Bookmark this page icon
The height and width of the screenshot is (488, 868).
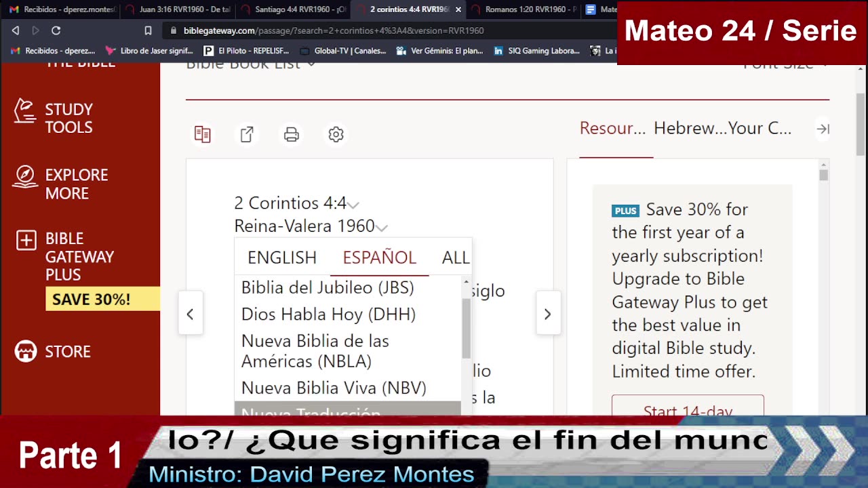click(148, 30)
